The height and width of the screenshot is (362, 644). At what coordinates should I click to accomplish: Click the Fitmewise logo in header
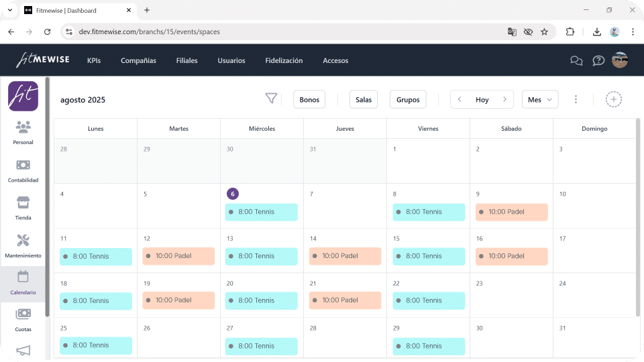pyautogui.click(x=43, y=60)
